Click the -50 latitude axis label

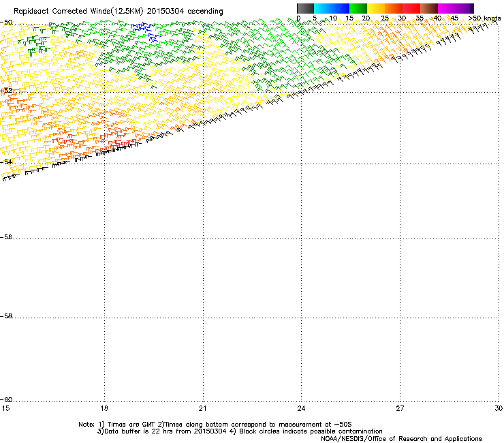(6, 22)
